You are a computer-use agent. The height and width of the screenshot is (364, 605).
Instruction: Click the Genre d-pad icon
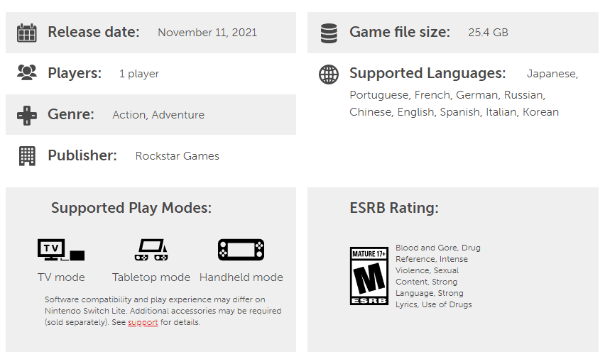(x=27, y=115)
